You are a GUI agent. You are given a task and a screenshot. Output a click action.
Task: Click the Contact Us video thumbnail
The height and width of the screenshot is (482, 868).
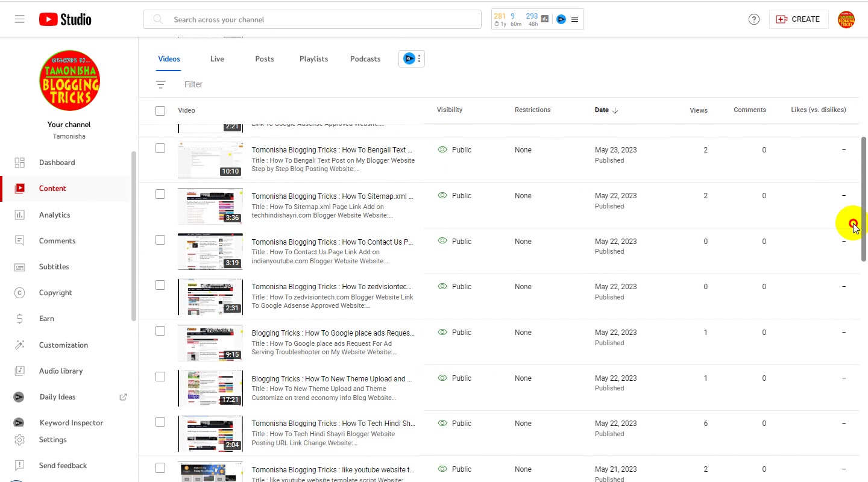click(210, 251)
